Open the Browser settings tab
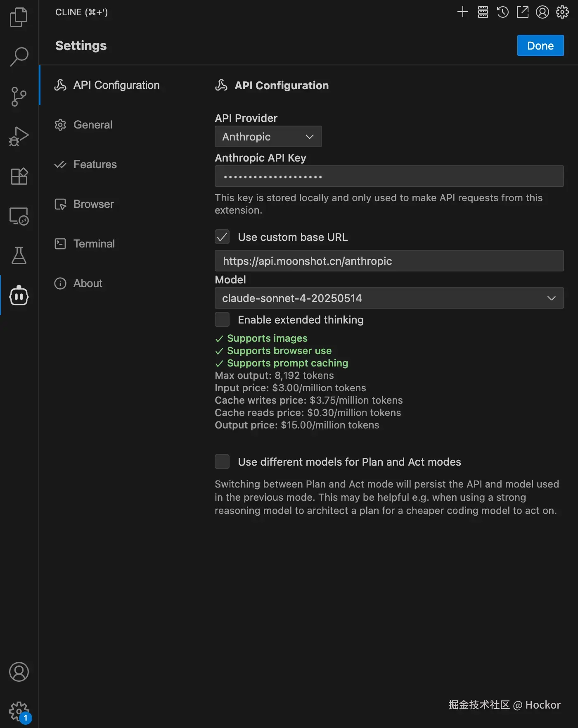 tap(93, 204)
